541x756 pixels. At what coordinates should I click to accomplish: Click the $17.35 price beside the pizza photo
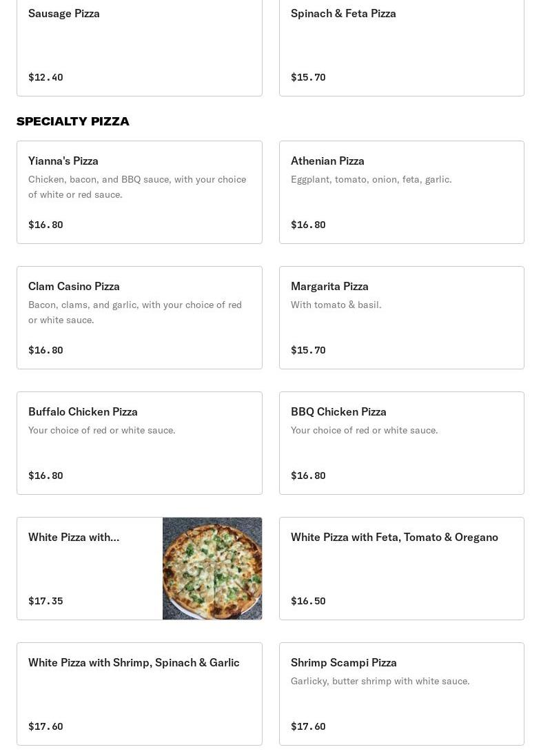(45, 601)
